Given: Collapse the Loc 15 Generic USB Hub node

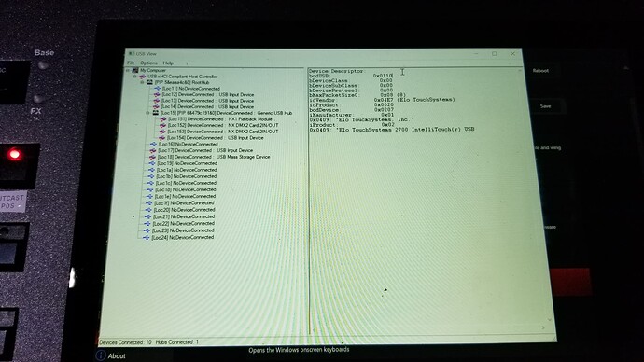Looking at the screenshot, I should [x=147, y=113].
